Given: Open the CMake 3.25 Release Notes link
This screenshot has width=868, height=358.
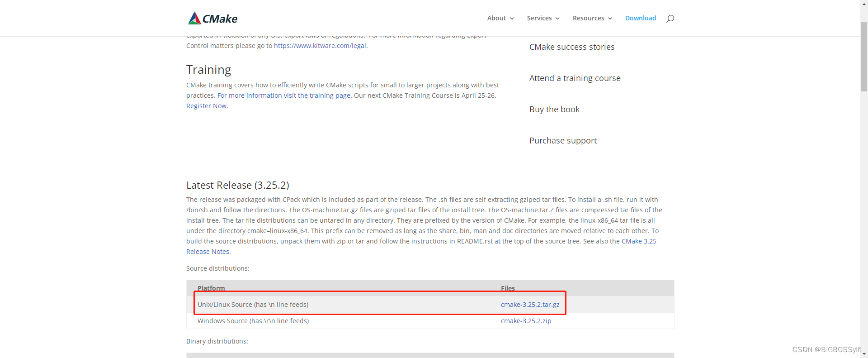Looking at the screenshot, I should 639,241.
